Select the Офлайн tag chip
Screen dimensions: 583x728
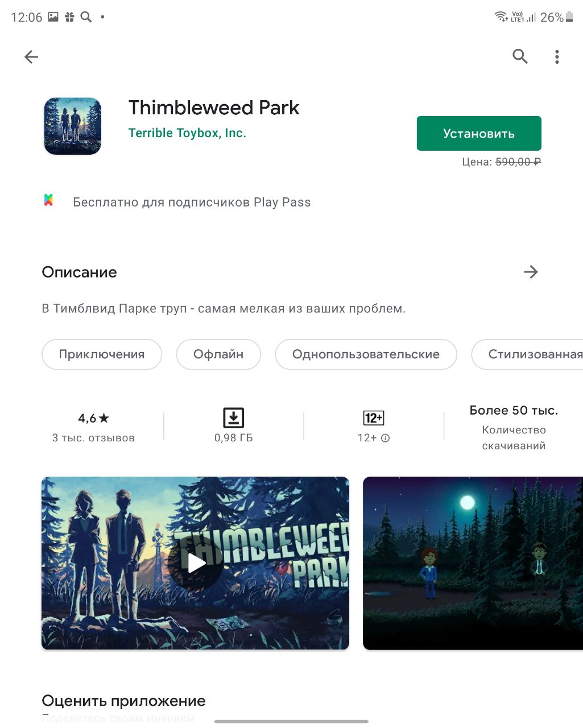pyautogui.click(x=218, y=354)
